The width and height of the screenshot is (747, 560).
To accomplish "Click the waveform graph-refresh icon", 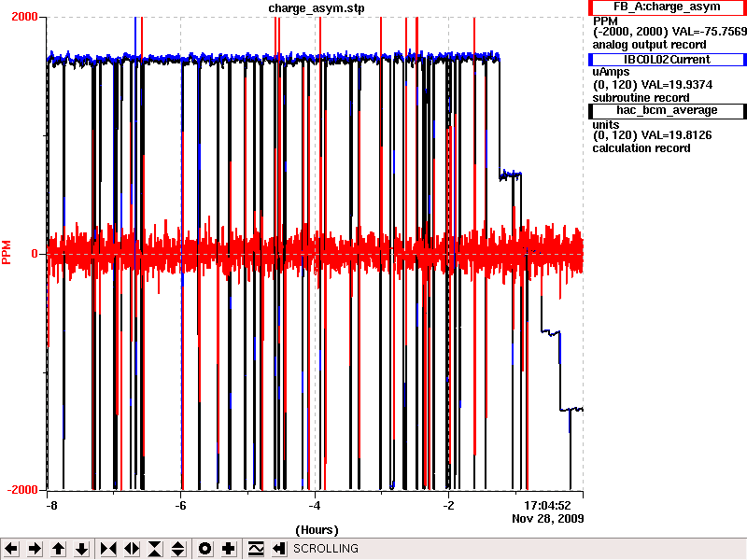I will (255, 549).
